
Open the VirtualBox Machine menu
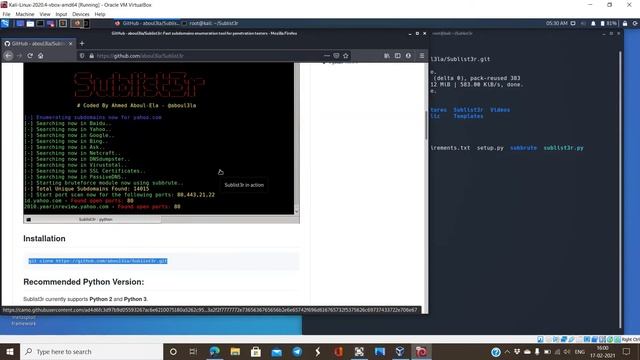click(24, 14)
